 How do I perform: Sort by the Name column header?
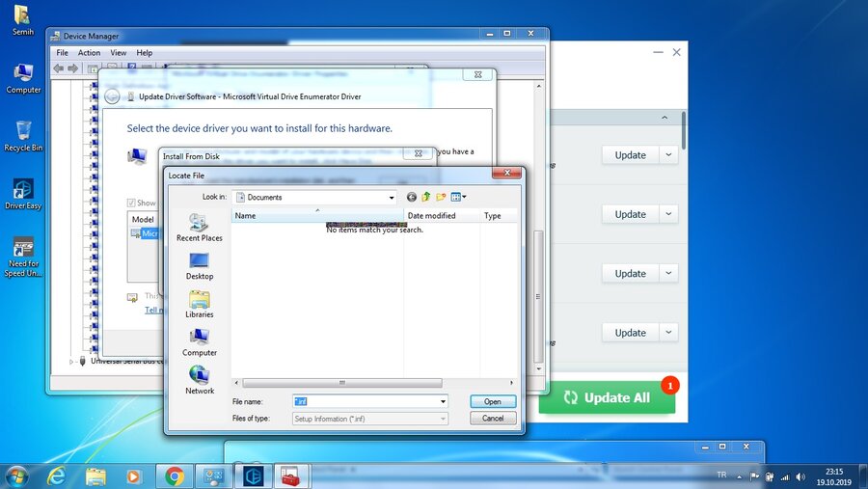(x=317, y=215)
